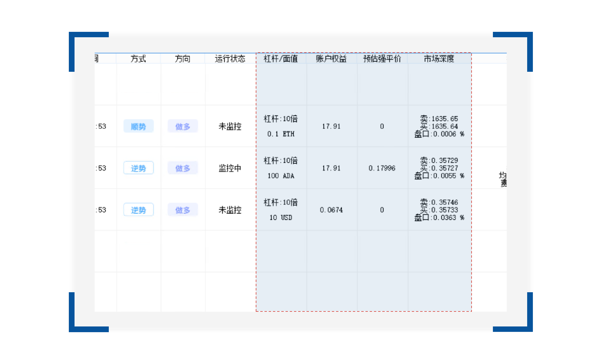The height and width of the screenshot is (364, 602).
Task: Click the 逆势 tag in ADA row
Action: [x=138, y=168]
